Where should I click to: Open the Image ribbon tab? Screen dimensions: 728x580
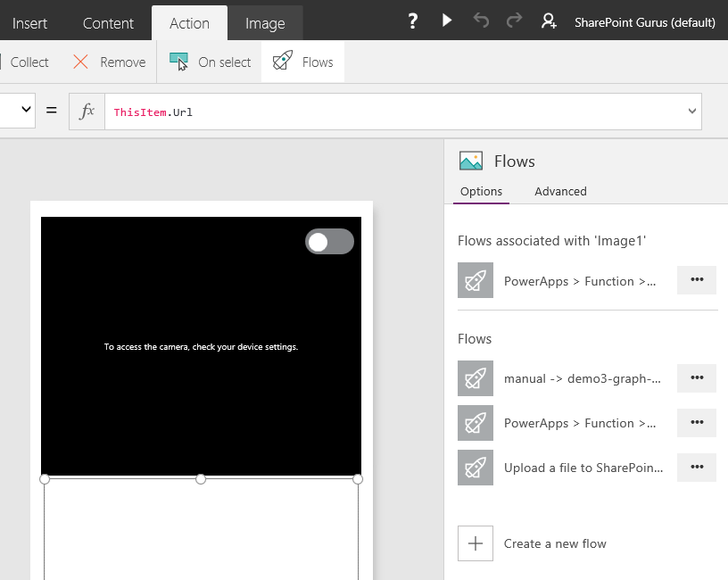click(x=265, y=23)
